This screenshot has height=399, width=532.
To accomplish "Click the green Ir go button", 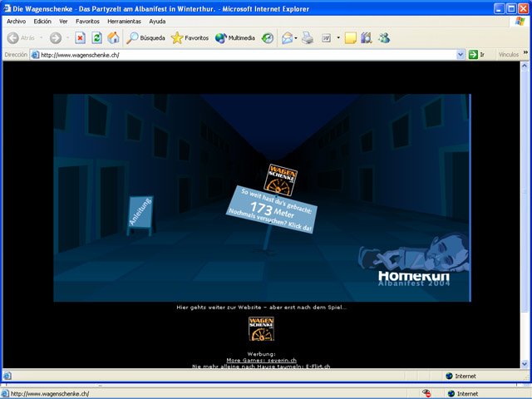I will 476,55.
